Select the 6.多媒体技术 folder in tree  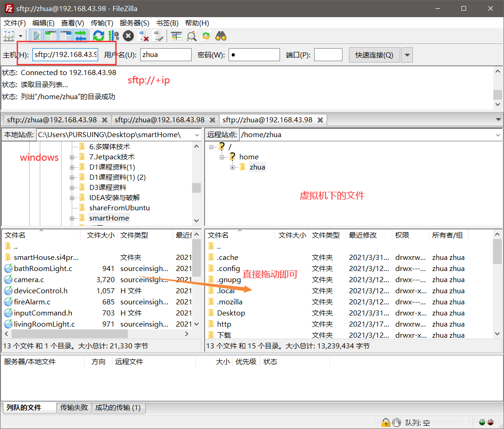pos(110,147)
